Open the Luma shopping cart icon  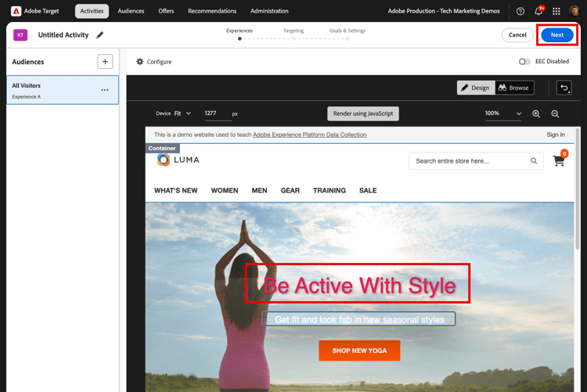click(x=560, y=160)
